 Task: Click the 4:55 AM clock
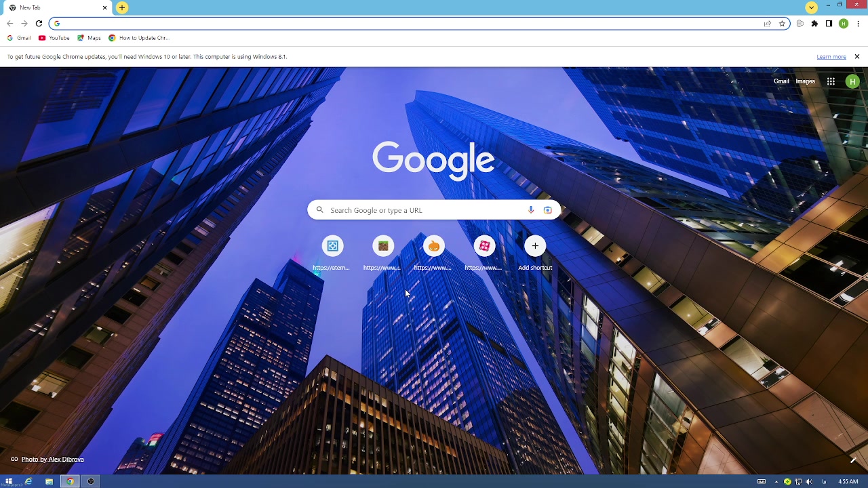848,482
